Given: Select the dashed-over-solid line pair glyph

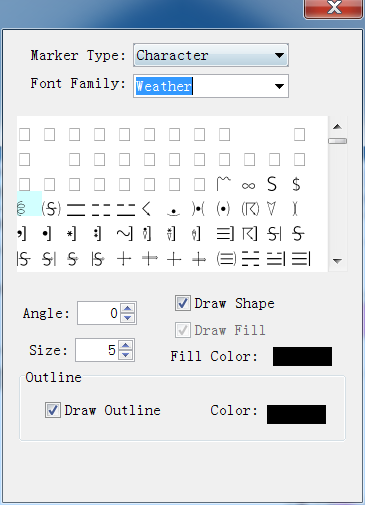Looking at the screenshot, I should [x=126, y=210].
